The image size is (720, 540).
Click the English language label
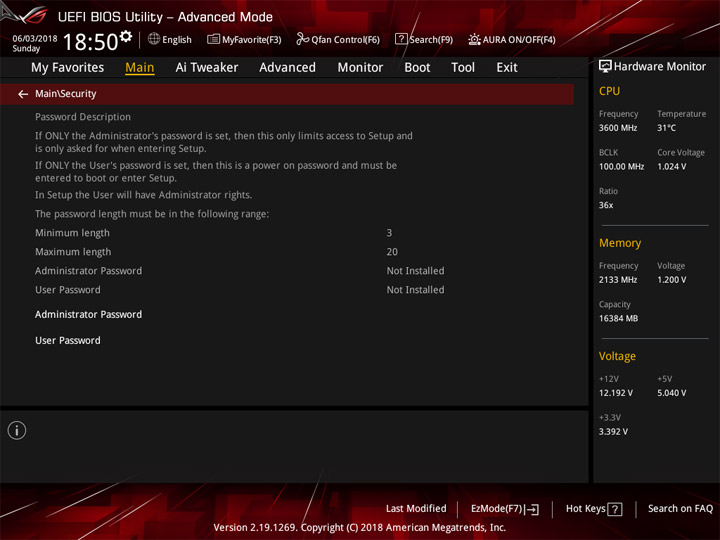pyautogui.click(x=177, y=40)
